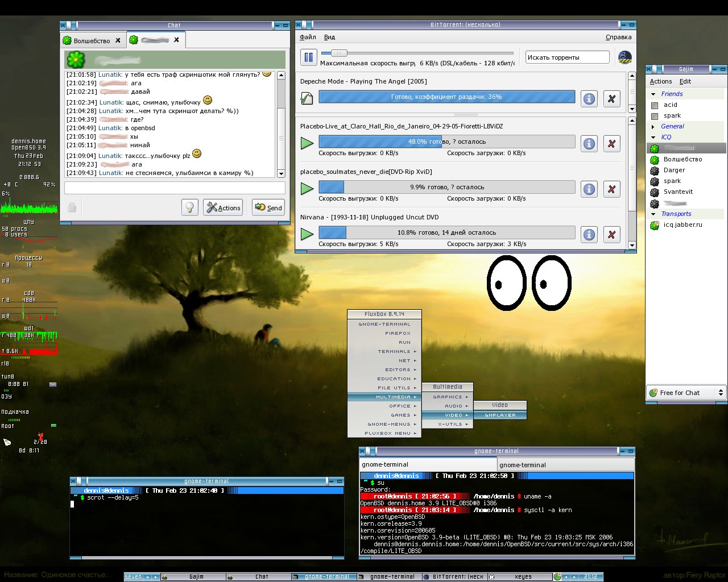Open Файл menu in BitTorrent
This screenshot has height=582, width=728.
308,37
